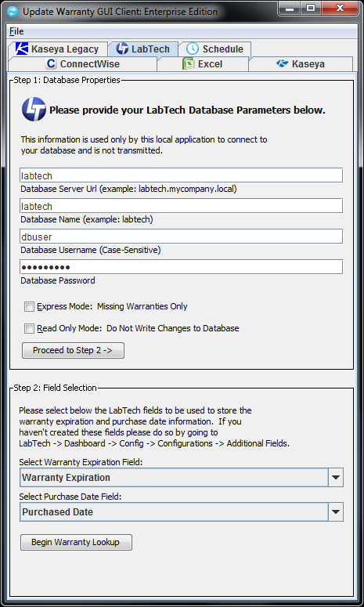Click Proceed to Step 2 button
364x607 pixels.
(73, 350)
